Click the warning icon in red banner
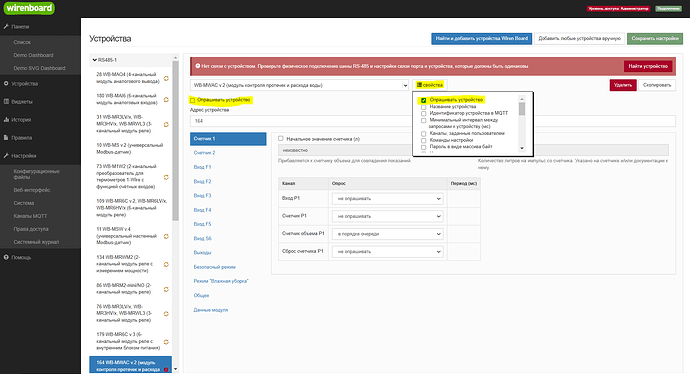690x374 pixels. click(x=198, y=66)
